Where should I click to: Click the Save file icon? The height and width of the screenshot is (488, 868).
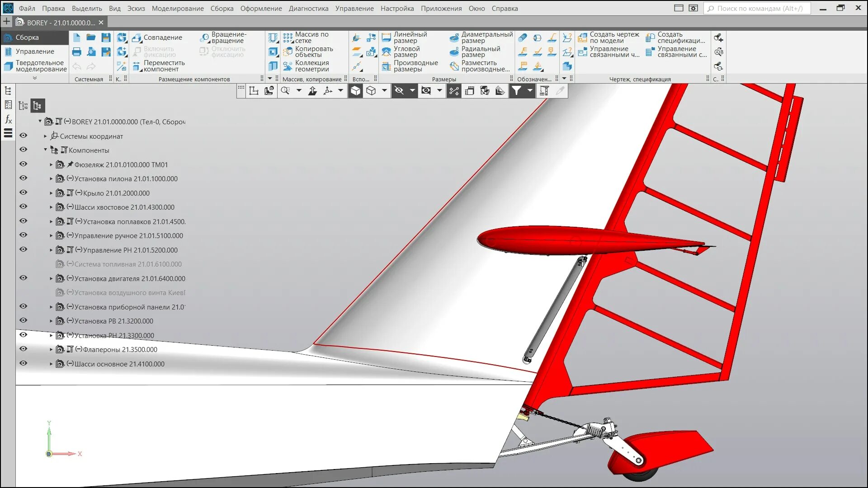tap(106, 38)
